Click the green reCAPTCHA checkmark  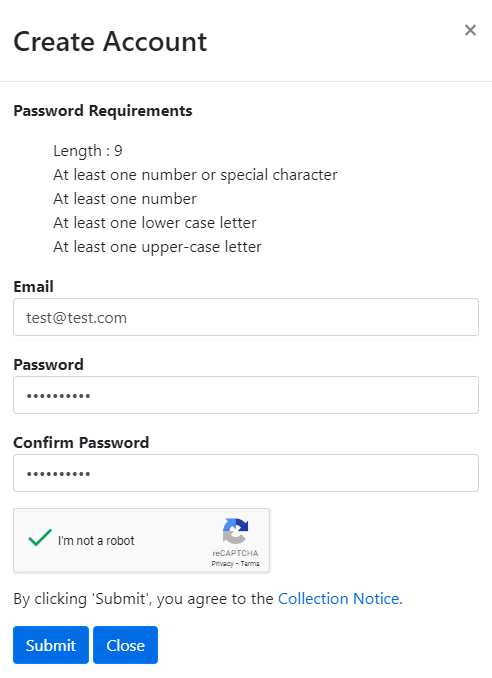(40, 537)
